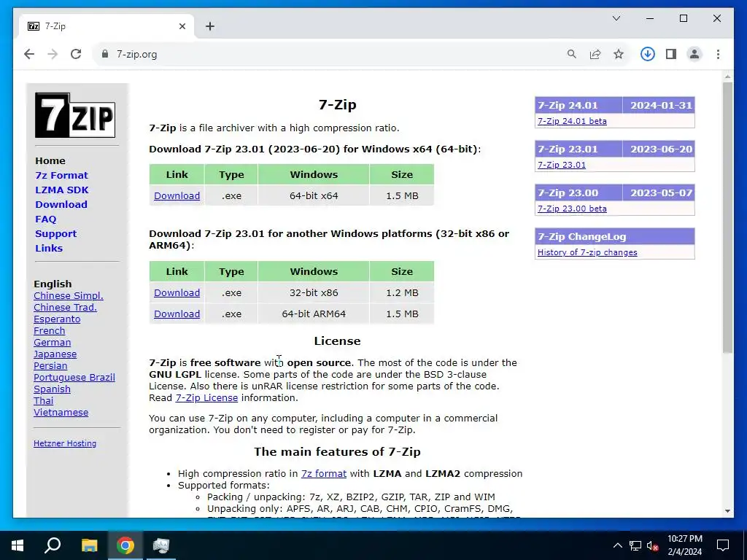Click the scrollbar up arrow
The width and height of the screenshot is (747, 560).
point(727,76)
